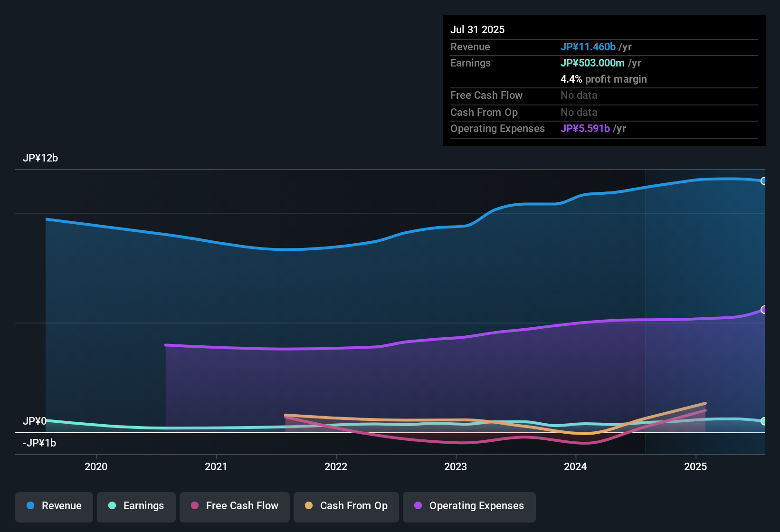Select the 2023 label on the timeline axis
Screen dimensions: 780x532
[456, 467]
